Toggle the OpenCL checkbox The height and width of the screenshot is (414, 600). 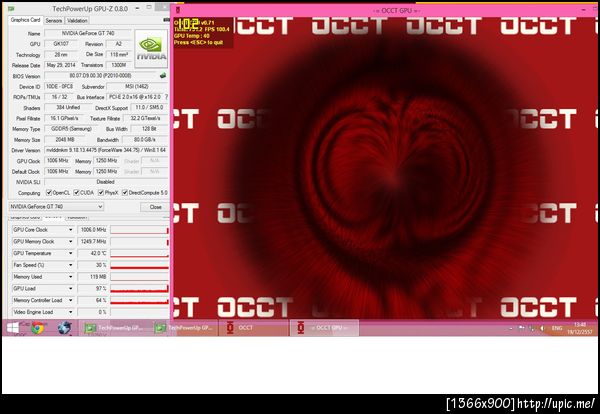click(x=49, y=192)
